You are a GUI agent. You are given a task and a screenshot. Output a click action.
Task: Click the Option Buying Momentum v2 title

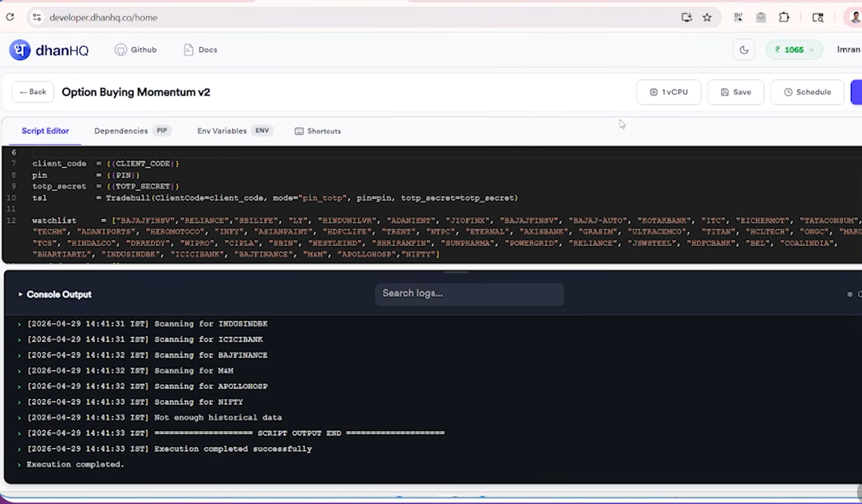[136, 92]
